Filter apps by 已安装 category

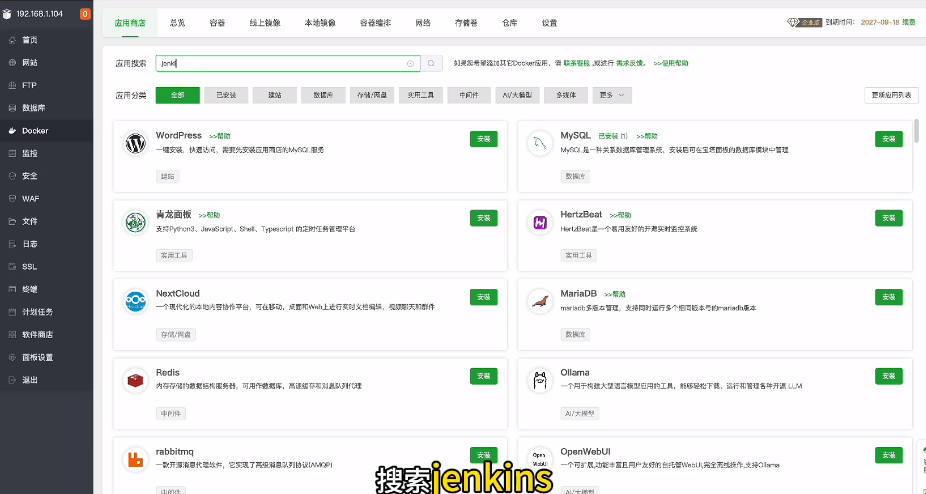(226, 95)
